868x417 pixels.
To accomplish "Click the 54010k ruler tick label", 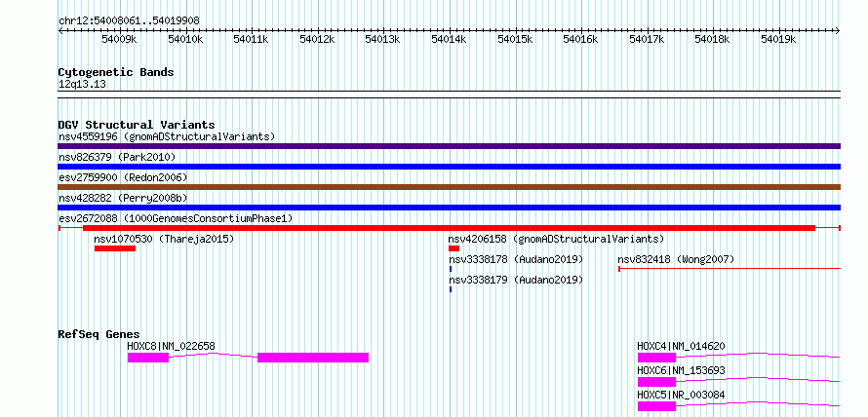I will click(185, 39).
